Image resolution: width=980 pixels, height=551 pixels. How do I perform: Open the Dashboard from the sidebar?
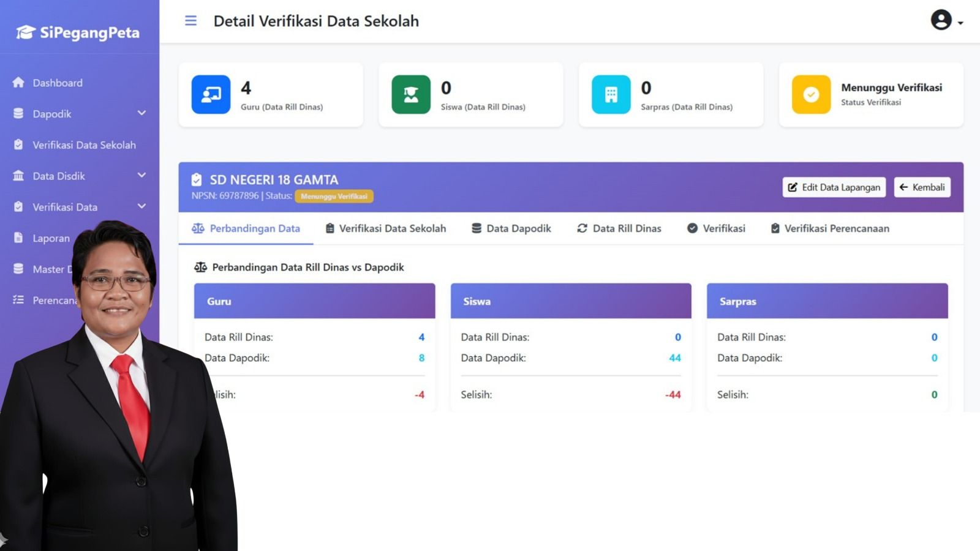tap(57, 83)
